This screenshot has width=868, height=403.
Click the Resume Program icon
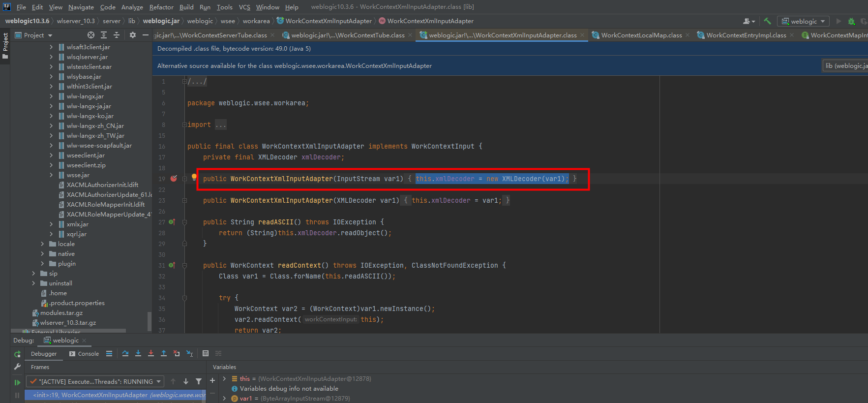[x=17, y=382]
